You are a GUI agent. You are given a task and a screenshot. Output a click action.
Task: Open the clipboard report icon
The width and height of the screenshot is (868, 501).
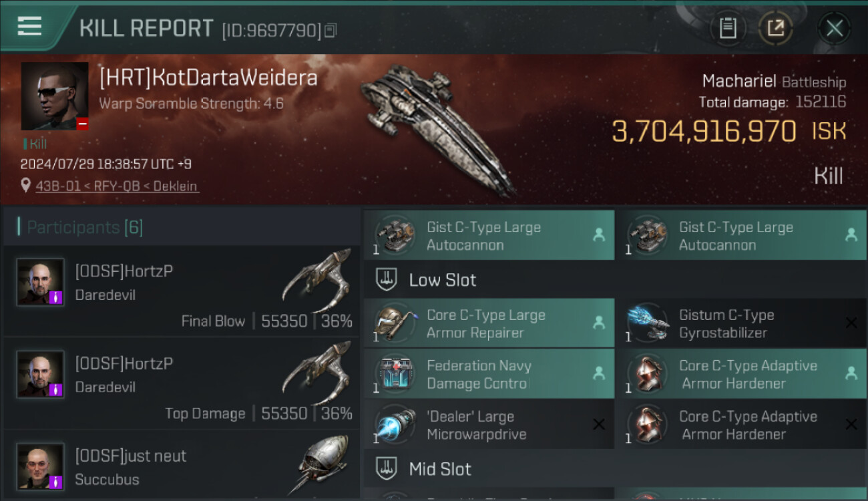tap(728, 29)
